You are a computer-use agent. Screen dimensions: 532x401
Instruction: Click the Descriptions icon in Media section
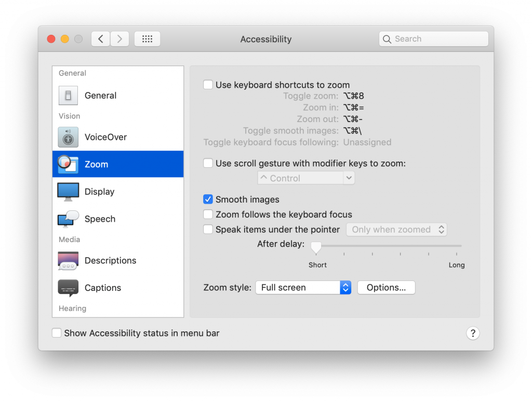click(68, 261)
